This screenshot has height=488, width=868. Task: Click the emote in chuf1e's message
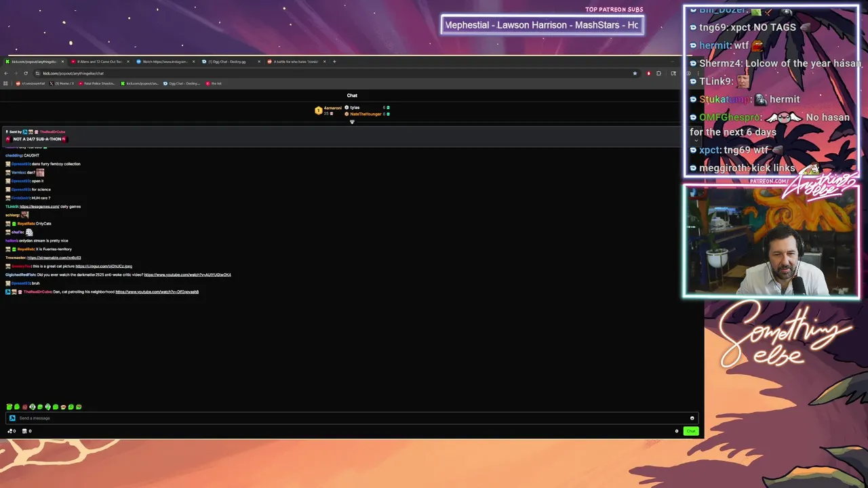coord(29,232)
